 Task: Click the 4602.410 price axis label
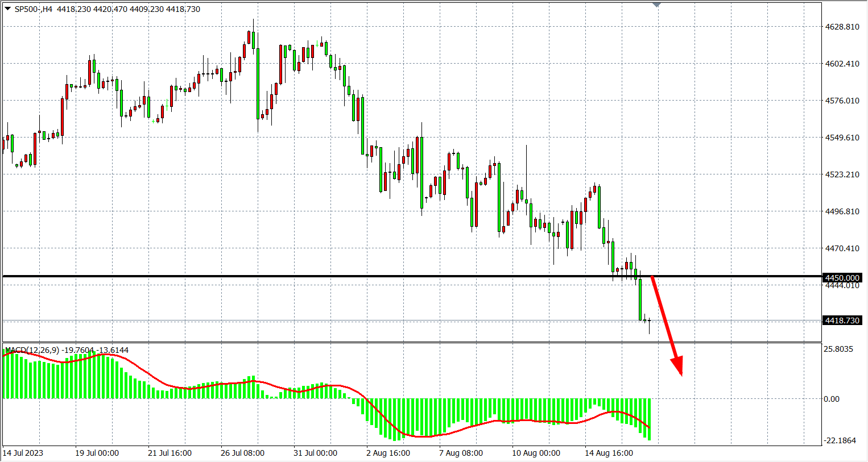[842, 64]
